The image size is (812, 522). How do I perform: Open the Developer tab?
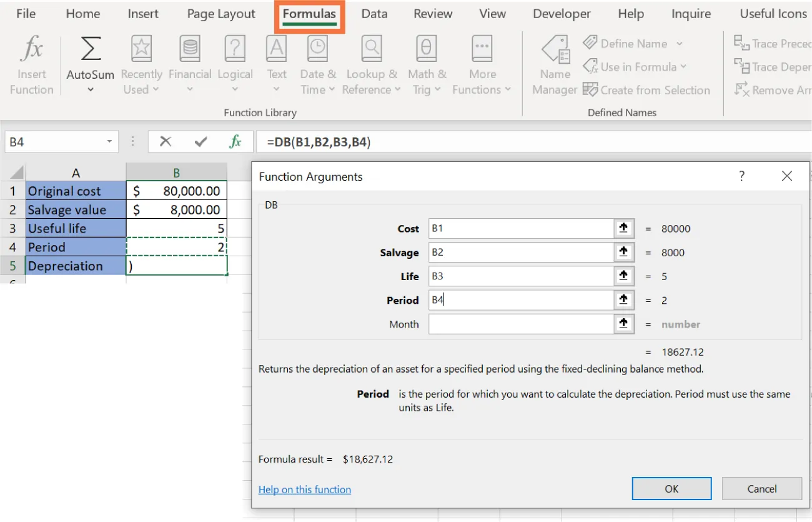tap(561, 13)
